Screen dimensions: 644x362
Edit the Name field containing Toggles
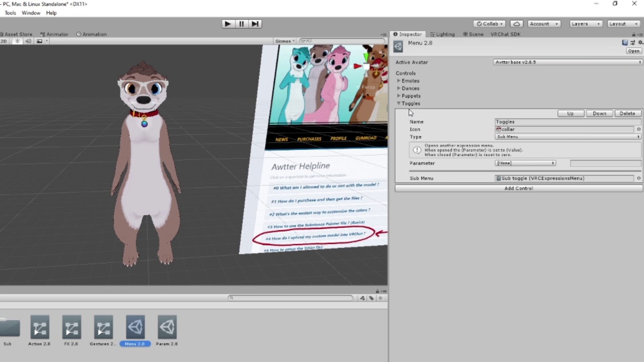(x=568, y=122)
